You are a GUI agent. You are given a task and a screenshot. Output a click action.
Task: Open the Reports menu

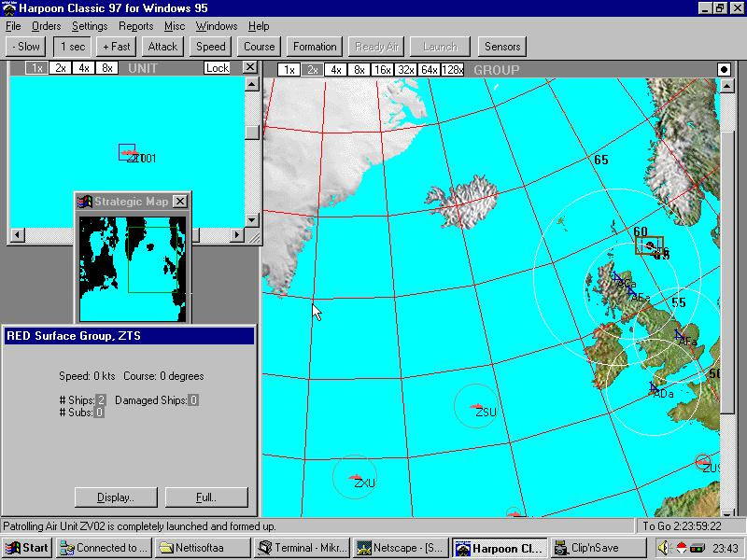pos(135,26)
